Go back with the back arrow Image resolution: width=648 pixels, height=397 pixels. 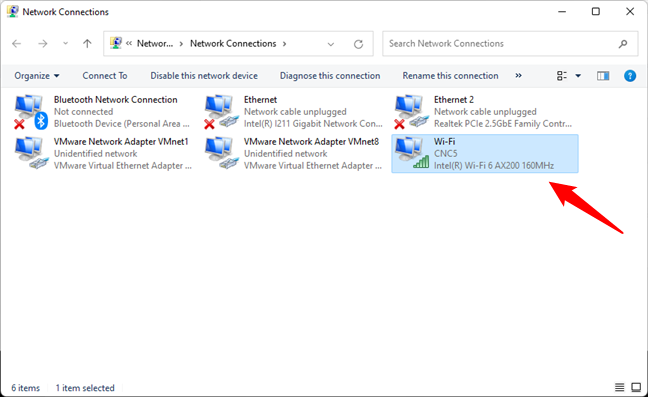(17, 43)
